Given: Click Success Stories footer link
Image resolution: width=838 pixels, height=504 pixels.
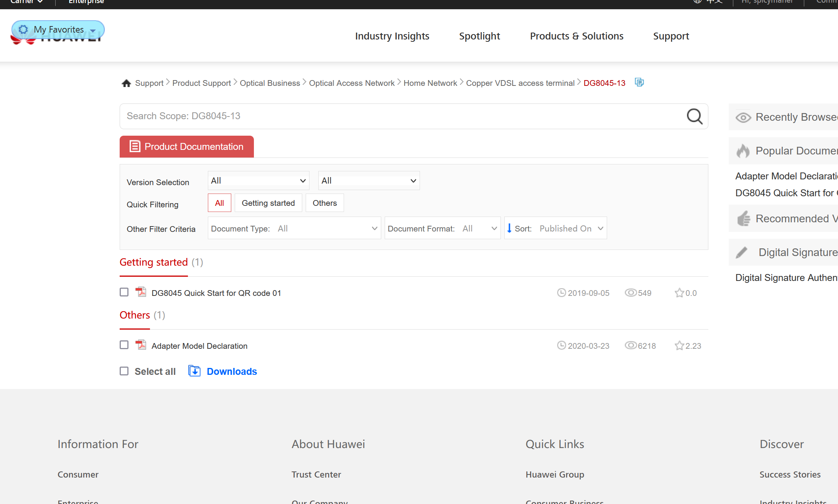Looking at the screenshot, I should click(790, 474).
